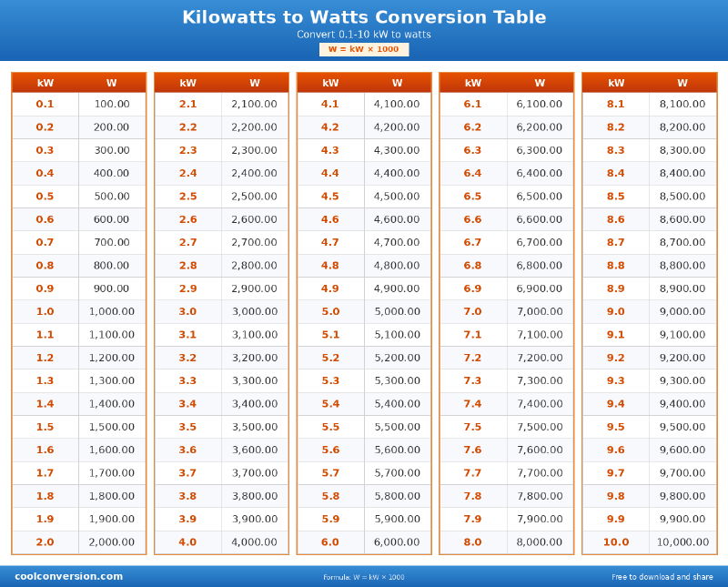The image size is (728, 587).
Task: Click the 2,300.00 watts value
Action: [255, 150]
